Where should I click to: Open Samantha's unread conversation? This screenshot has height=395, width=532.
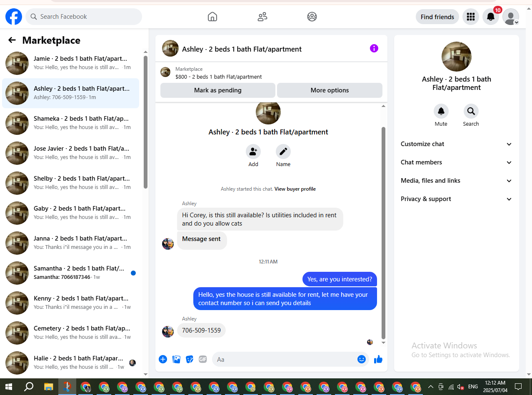coord(71,273)
